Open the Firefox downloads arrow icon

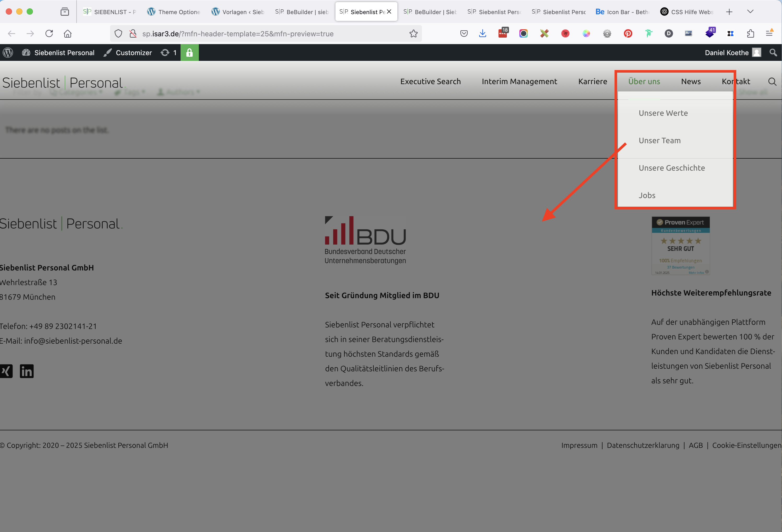click(483, 33)
